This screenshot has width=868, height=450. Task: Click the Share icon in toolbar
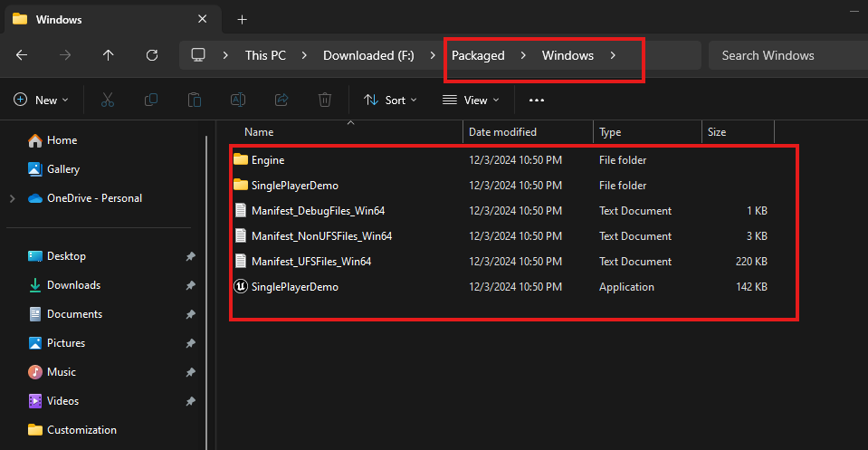281,100
